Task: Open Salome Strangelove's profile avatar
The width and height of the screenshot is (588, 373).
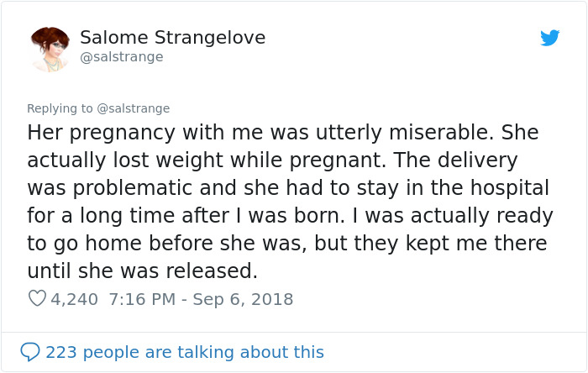Action: [50, 48]
